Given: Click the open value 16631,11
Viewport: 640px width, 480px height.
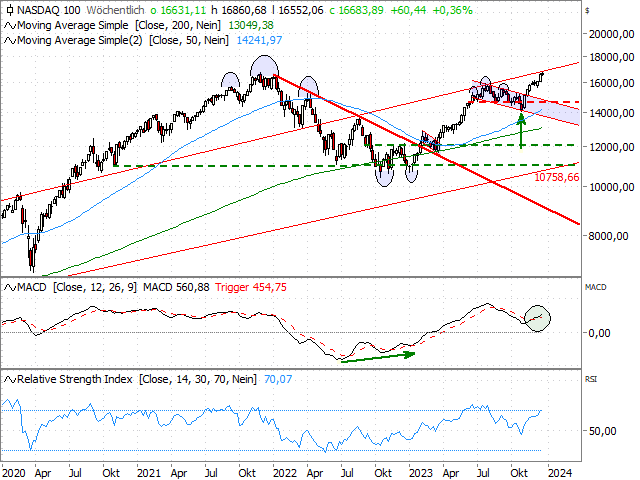Looking at the screenshot, I should 183,10.
